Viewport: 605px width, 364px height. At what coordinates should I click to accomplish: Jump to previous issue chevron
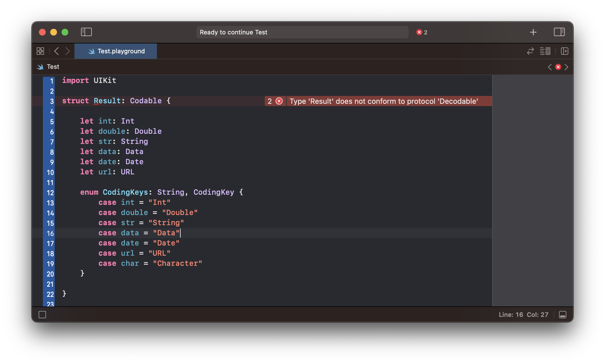(549, 67)
